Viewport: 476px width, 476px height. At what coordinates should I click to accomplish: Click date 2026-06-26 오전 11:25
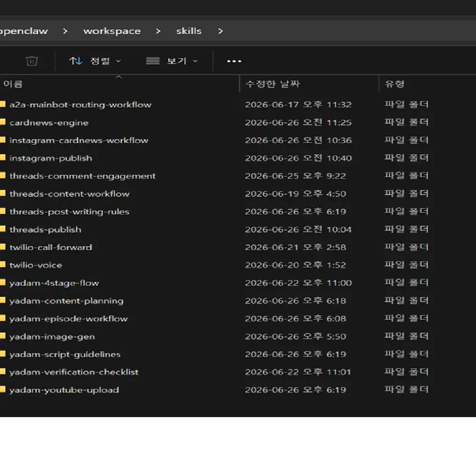point(298,123)
